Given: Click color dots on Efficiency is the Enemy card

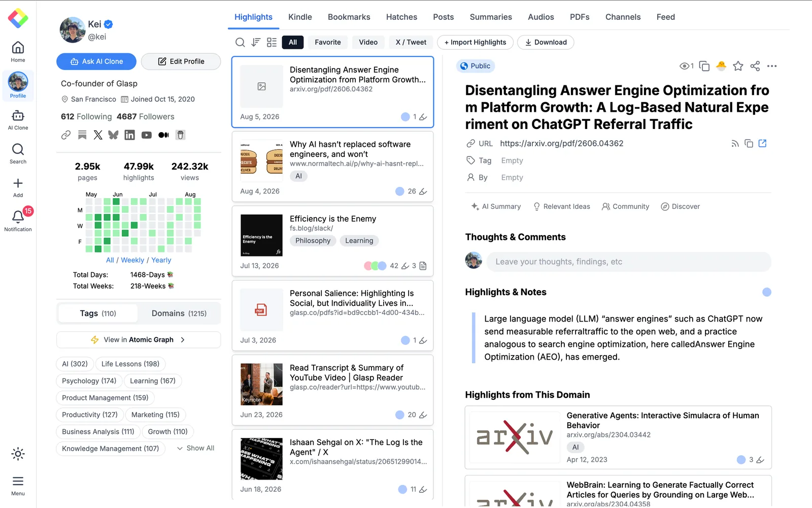Looking at the screenshot, I should click(x=375, y=266).
